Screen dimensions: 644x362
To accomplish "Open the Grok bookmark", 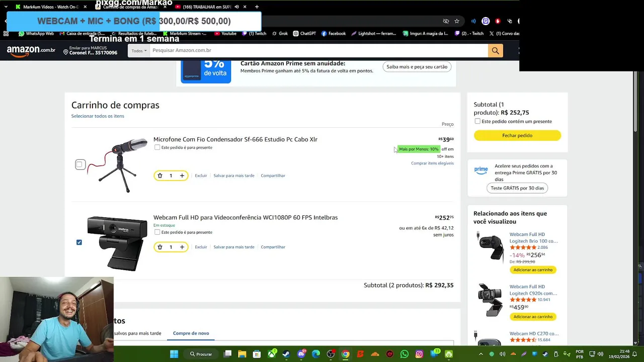I will tap(280, 34).
